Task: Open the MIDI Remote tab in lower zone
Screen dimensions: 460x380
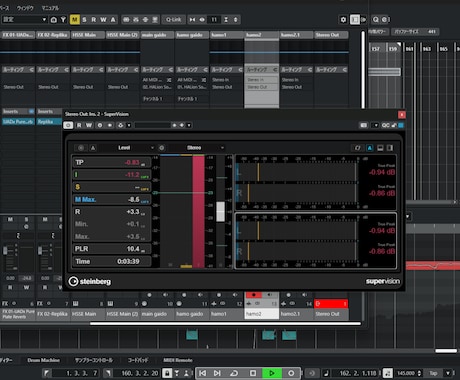Action: point(178,360)
